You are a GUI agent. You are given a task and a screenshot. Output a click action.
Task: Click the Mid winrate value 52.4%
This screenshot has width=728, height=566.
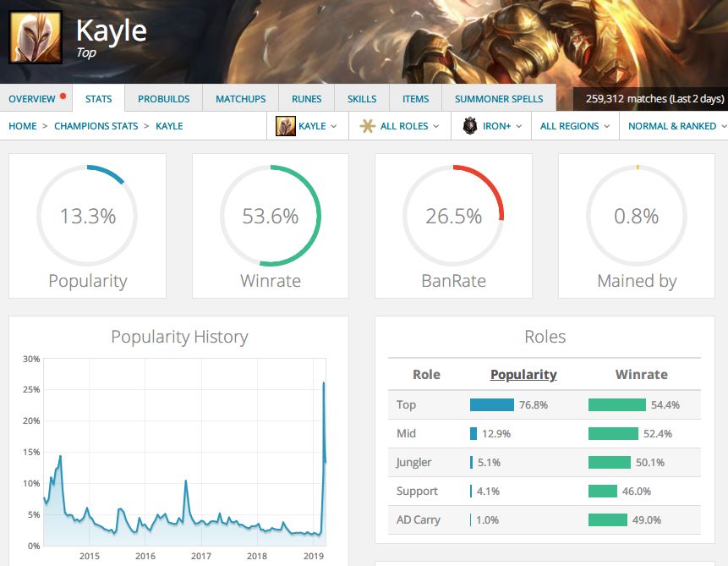[x=658, y=433]
